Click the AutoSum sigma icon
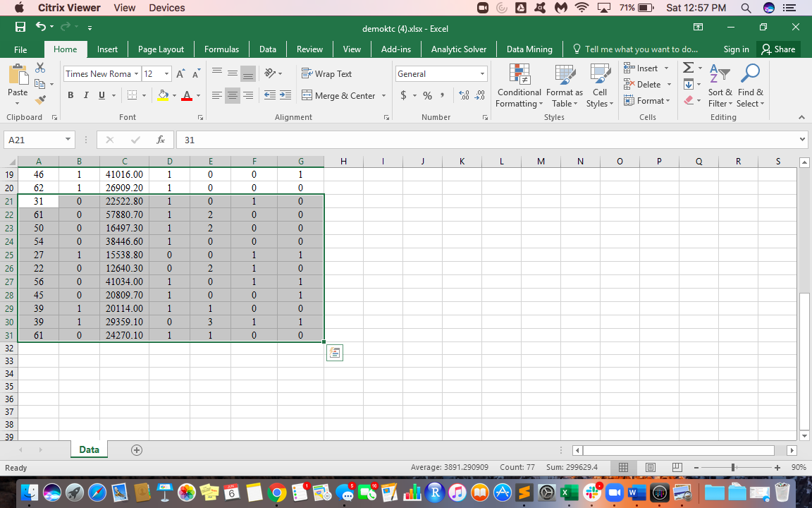 (x=688, y=68)
